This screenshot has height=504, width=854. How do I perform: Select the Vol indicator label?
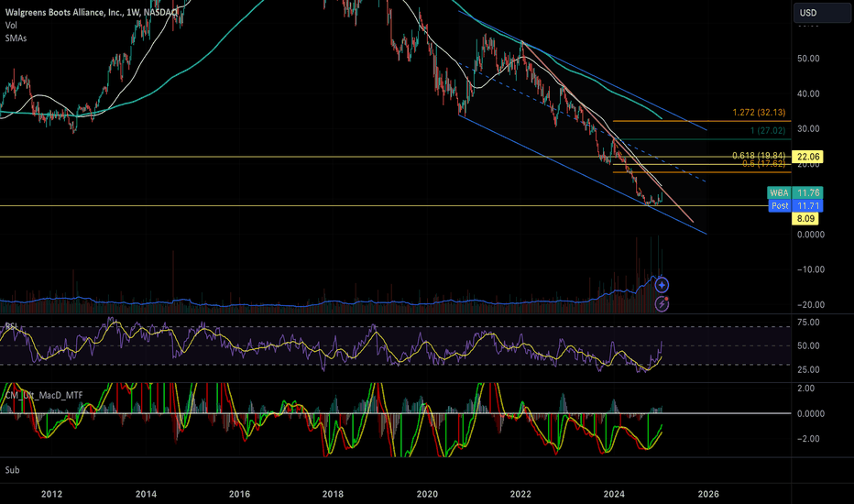click(x=11, y=25)
